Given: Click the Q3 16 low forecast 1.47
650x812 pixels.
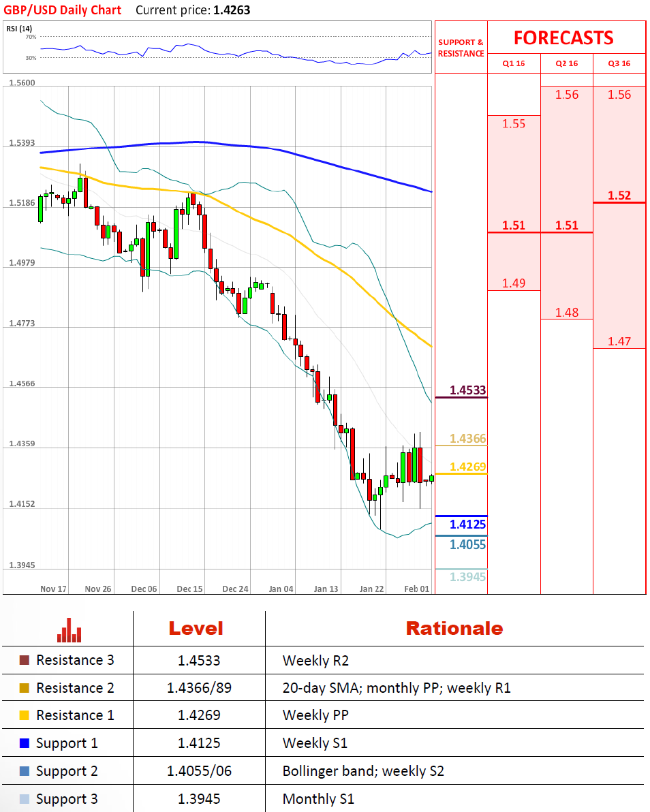Looking at the screenshot, I should (x=619, y=341).
